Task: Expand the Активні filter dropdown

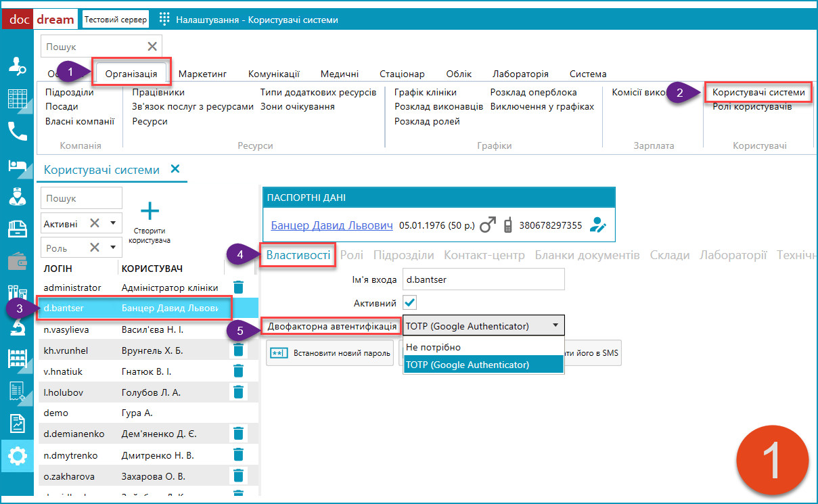Action: pos(112,223)
